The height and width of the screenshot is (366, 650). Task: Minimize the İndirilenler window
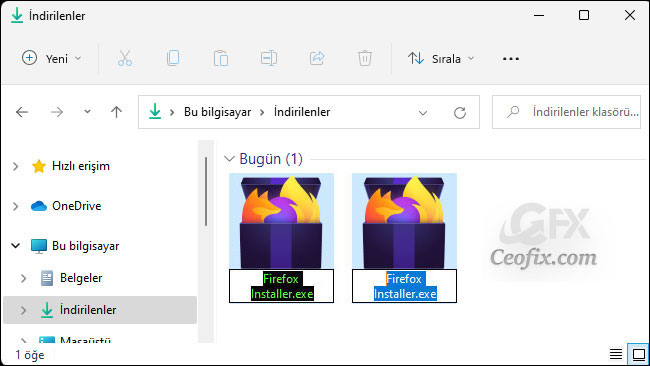point(539,15)
